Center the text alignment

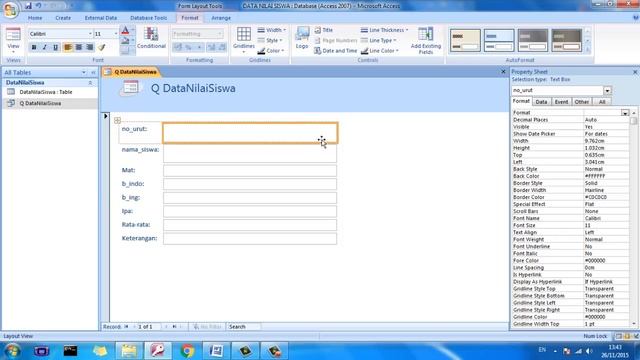tap(78, 47)
